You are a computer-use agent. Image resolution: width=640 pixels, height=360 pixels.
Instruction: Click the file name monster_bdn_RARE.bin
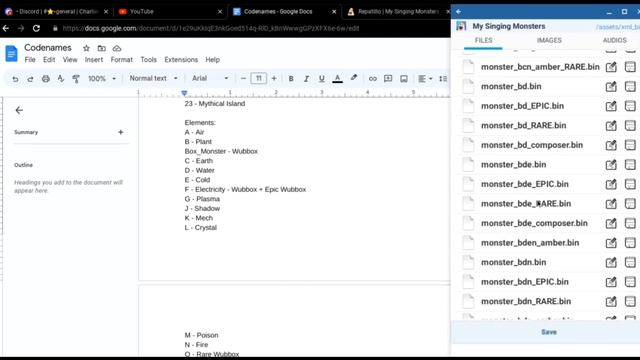pos(526,301)
